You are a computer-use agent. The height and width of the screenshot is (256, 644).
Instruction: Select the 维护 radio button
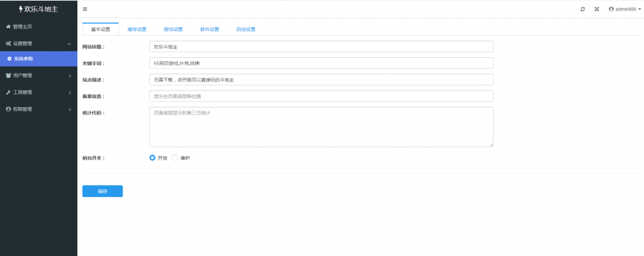175,158
